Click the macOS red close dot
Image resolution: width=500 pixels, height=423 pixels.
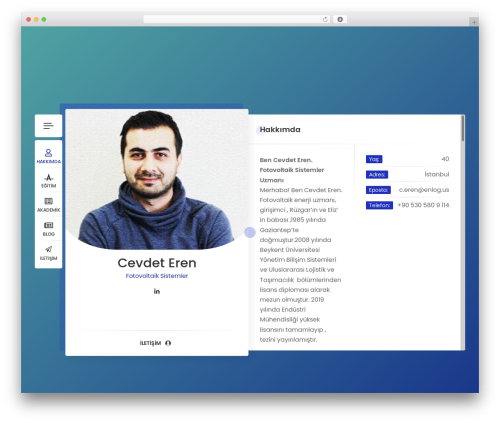click(x=29, y=19)
